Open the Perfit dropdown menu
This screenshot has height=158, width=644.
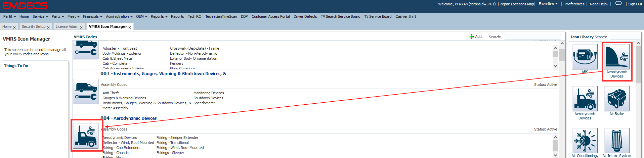(x=10, y=16)
